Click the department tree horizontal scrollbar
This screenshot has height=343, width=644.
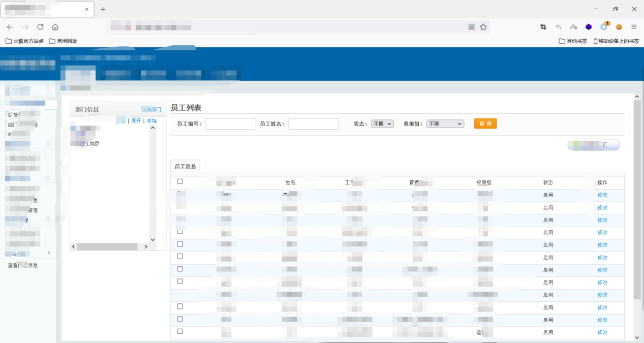[x=107, y=247]
